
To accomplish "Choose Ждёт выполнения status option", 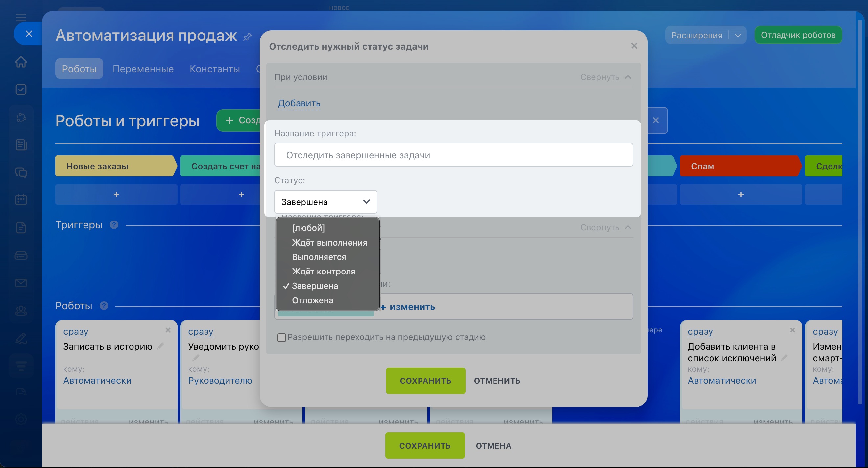I will [x=327, y=243].
